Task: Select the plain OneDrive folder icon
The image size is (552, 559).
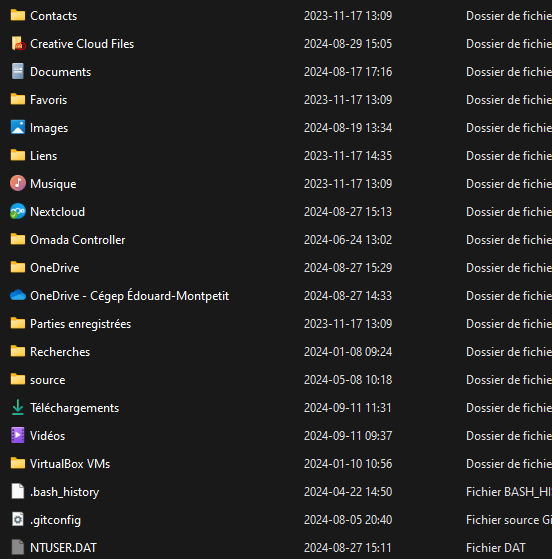Action: (18, 267)
